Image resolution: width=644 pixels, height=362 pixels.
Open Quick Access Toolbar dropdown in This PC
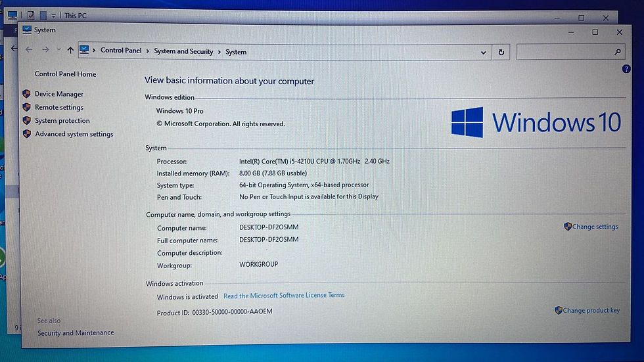coord(53,16)
